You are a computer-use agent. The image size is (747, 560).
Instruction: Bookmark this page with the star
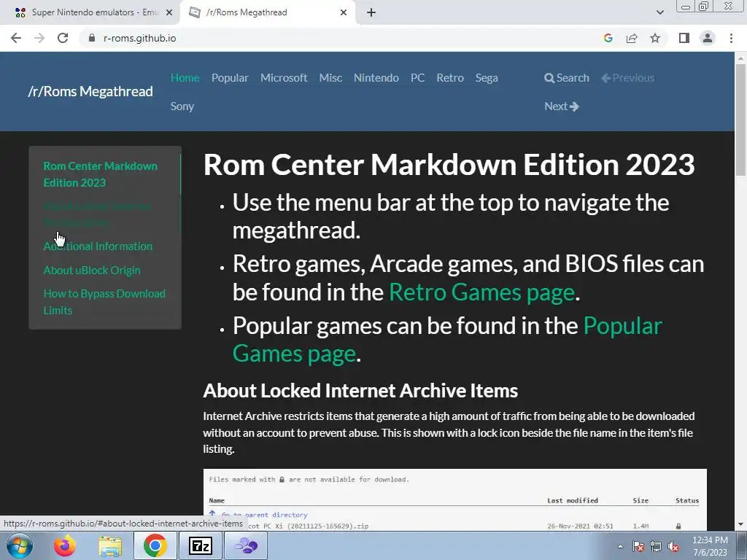click(655, 38)
